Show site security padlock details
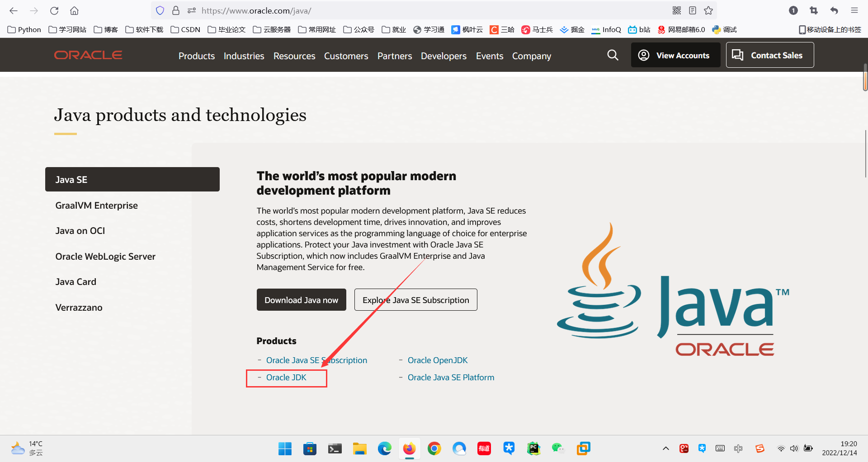The image size is (868, 462). (x=176, y=10)
